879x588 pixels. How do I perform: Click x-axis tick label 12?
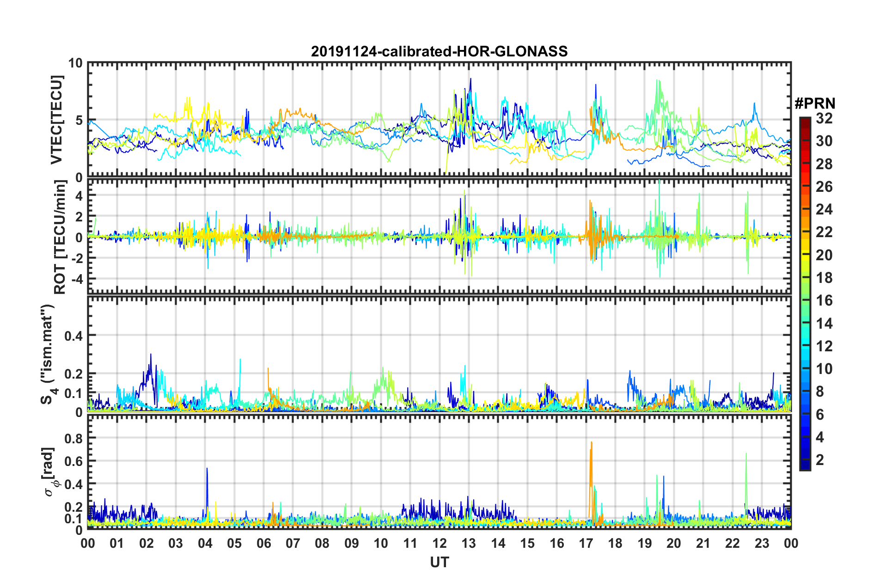point(439,543)
